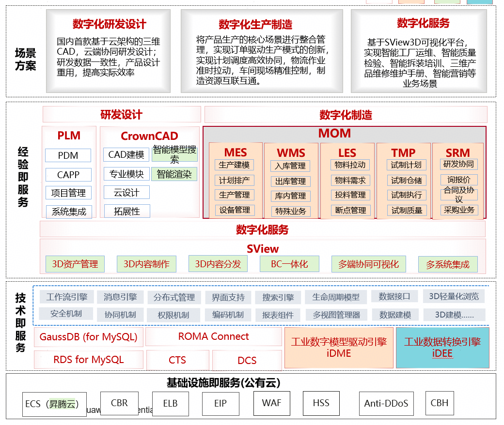This screenshot has width=504, height=425.
Task: Click the cyan 工业数据转换引擎 iDEE block
Action: click(442, 348)
